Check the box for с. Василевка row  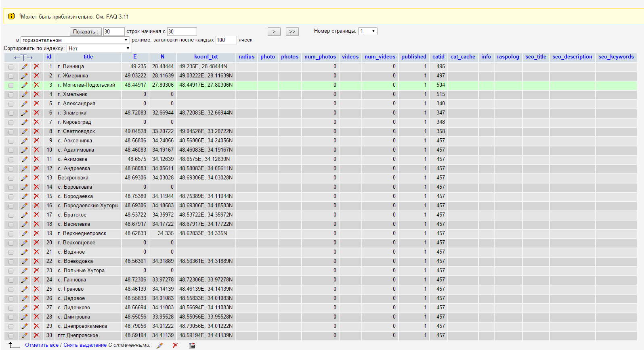pyautogui.click(x=11, y=225)
